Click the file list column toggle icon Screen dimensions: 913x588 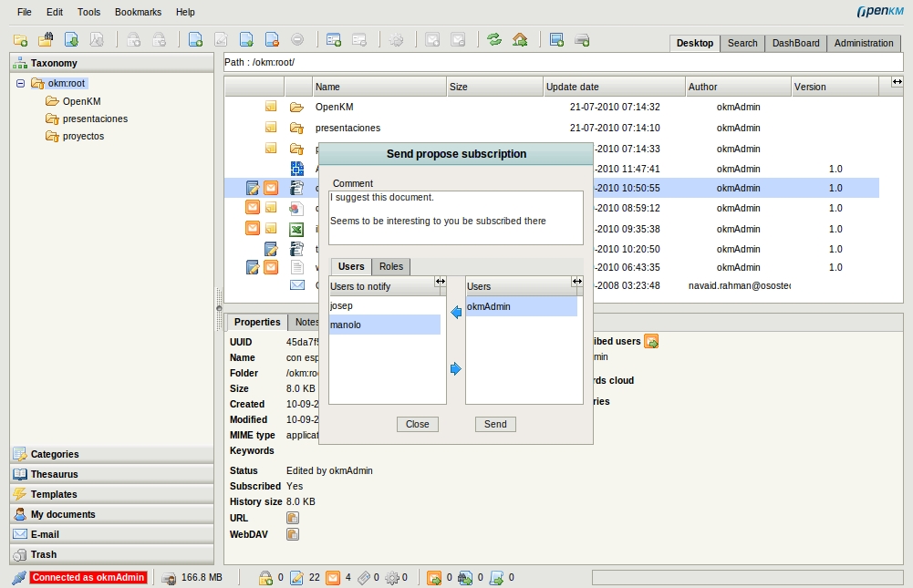[897, 82]
